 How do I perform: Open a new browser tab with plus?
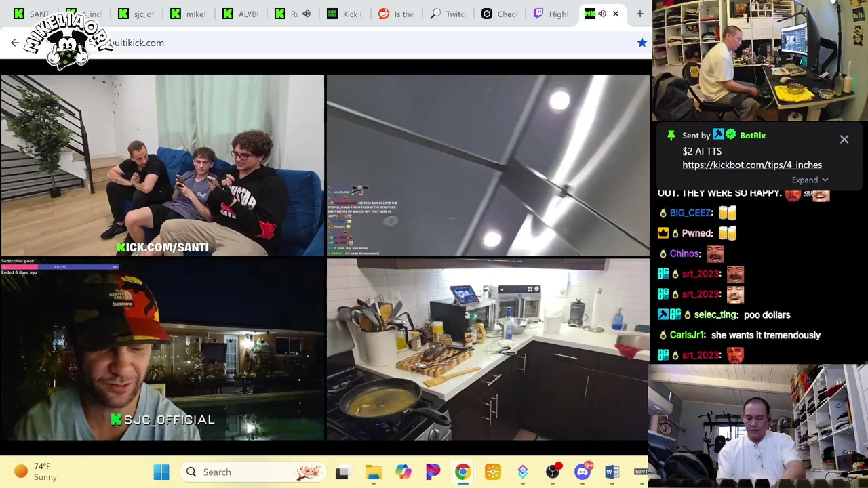coord(639,14)
